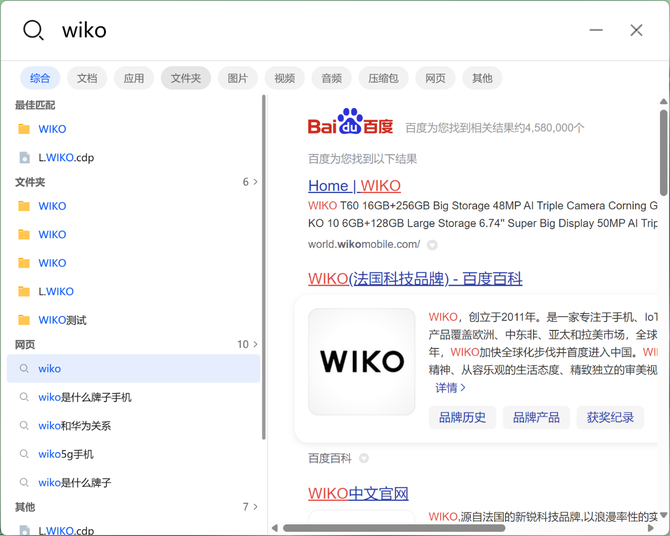Expand the 其他 section showing 7 results
Image resolution: width=670 pixels, height=536 pixels.
[x=250, y=507]
